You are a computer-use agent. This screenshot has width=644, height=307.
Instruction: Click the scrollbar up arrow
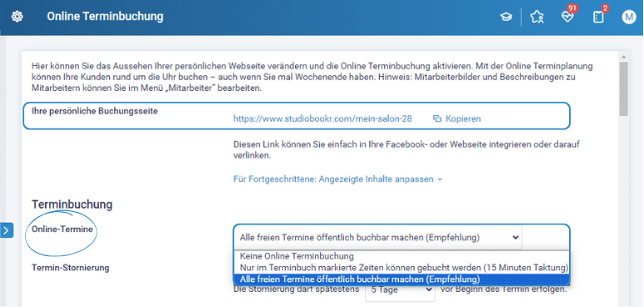tap(623, 57)
